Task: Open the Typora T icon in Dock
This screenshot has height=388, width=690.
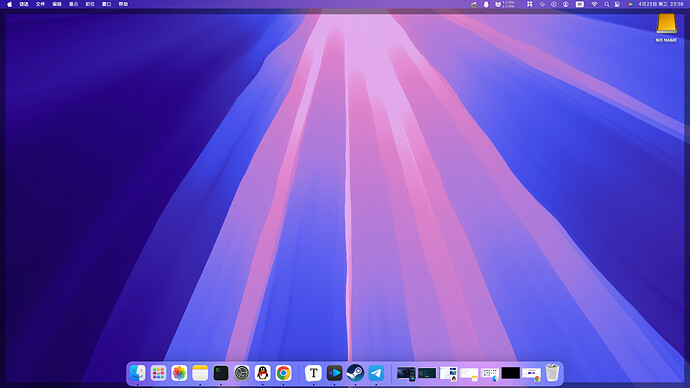Action: pos(313,373)
